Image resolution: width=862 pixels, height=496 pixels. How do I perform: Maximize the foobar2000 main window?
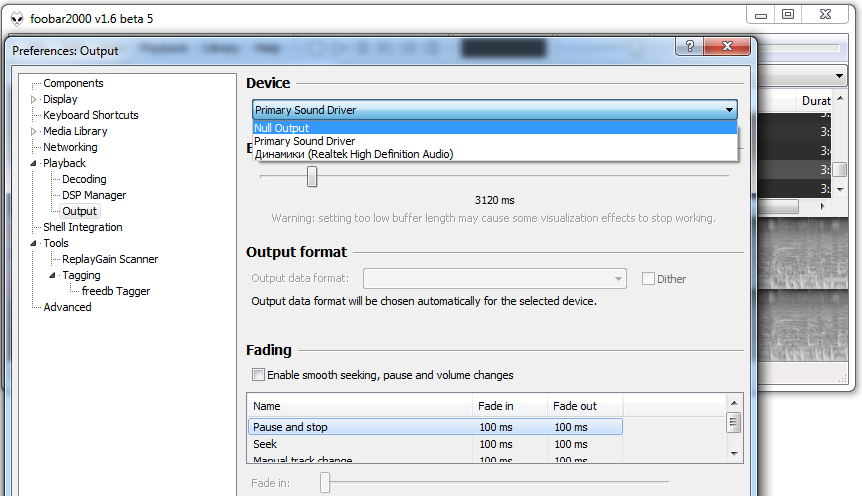coord(788,14)
